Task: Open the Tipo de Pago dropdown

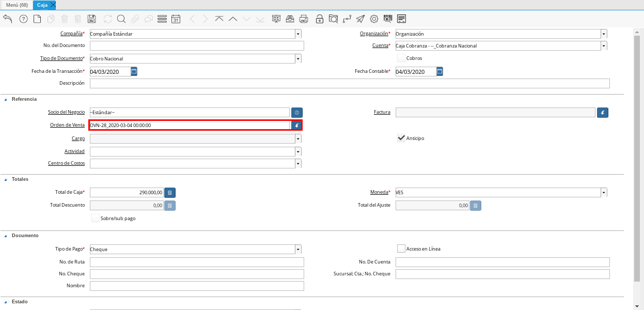Action: click(298, 249)
